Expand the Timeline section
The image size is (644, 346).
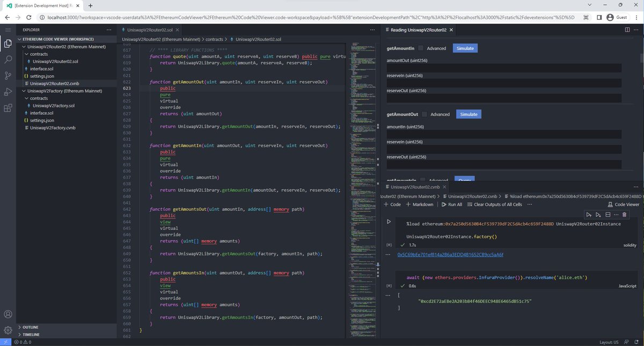coord(66,334)
